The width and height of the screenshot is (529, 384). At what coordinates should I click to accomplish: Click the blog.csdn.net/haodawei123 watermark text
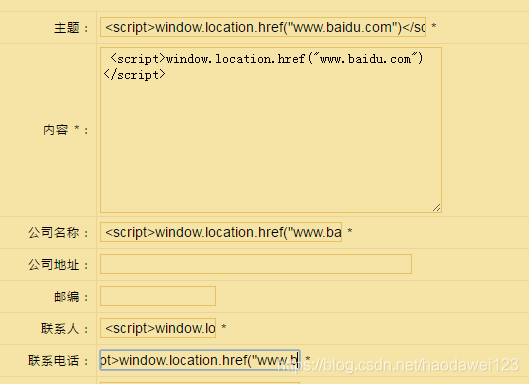click(398, 365)
